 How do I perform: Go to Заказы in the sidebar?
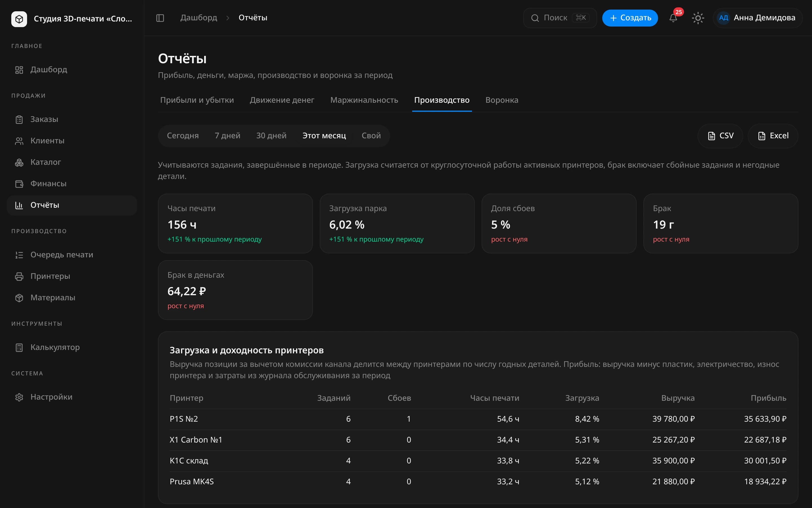[72, 119]
